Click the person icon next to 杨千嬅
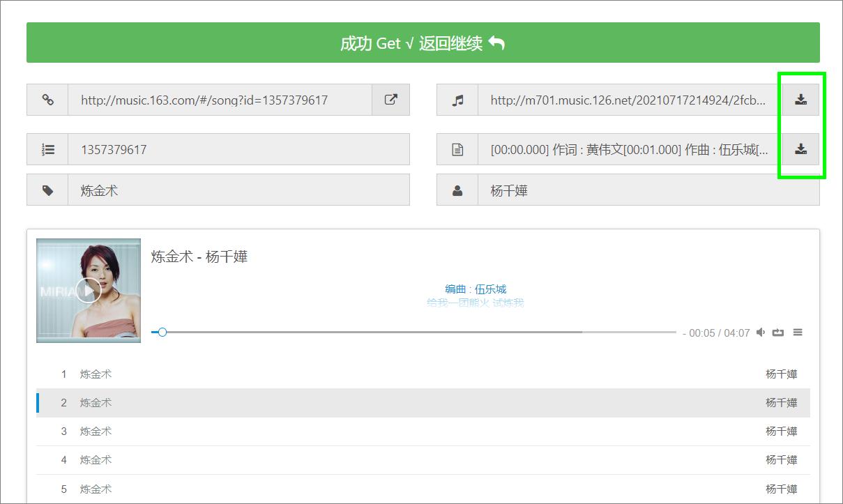 (457, 189)
